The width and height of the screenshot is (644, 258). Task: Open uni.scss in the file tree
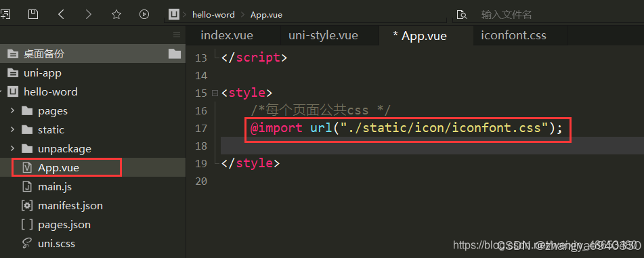coord(56,243)
